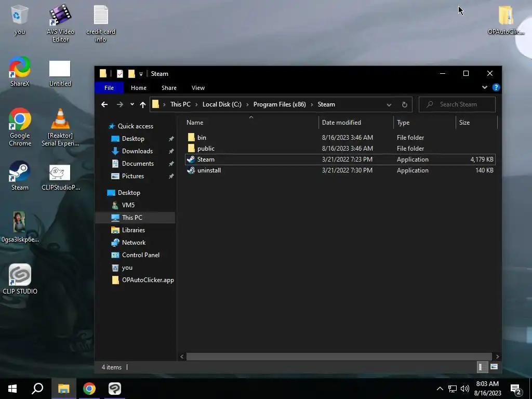Select the Steam application file
This screenshot has width=532, height=399.
coord(340,159)
